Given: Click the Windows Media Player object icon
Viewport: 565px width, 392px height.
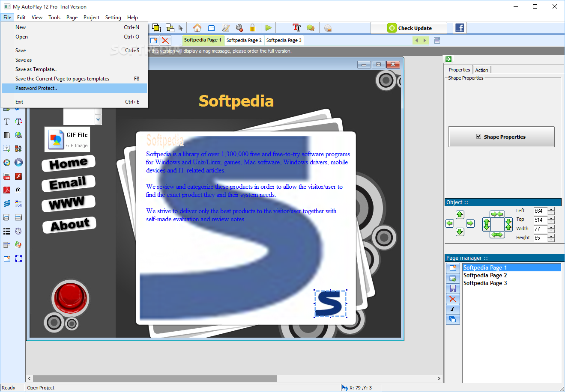Looking at the screenshot, I should pos(7,163).
